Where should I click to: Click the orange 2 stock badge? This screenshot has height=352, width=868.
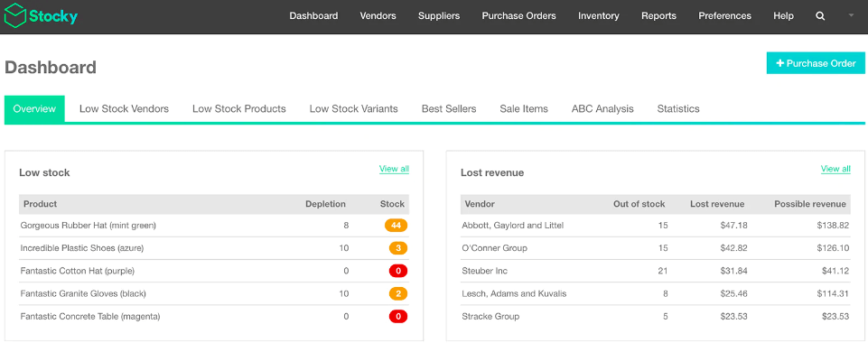(398, 293)
